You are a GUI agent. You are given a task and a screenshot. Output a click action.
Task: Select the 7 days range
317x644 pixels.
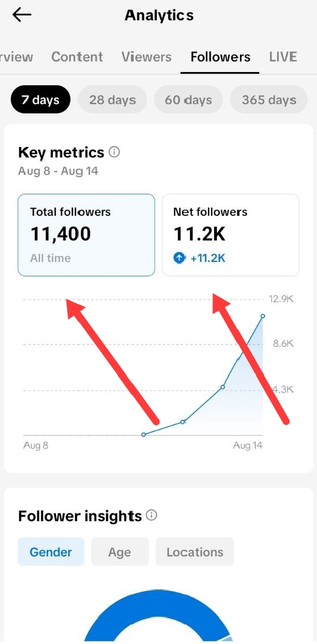(x=41, y=100)
